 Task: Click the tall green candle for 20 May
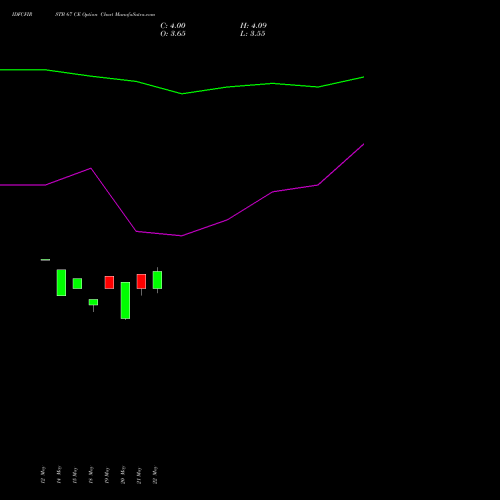125,300
